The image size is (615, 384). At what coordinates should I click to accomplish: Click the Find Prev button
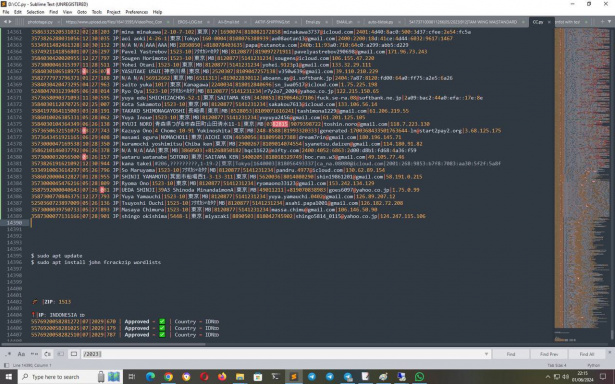tap(549, 354)
